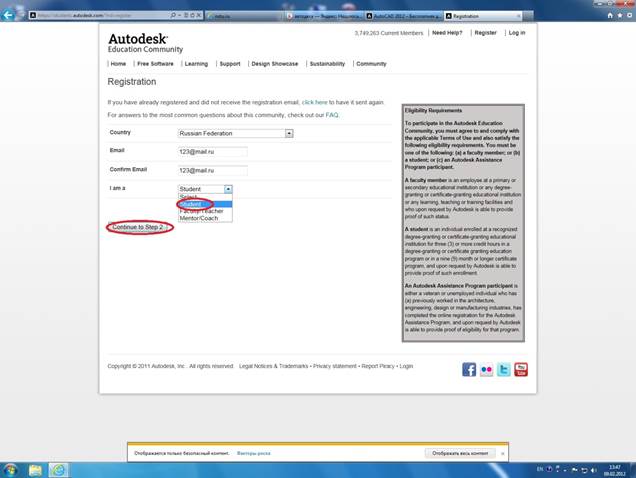Image resolution: width=636 pixels, height=478 pixels.
Task: Open the Sustainability navigation item
Action: pos(327,64)
